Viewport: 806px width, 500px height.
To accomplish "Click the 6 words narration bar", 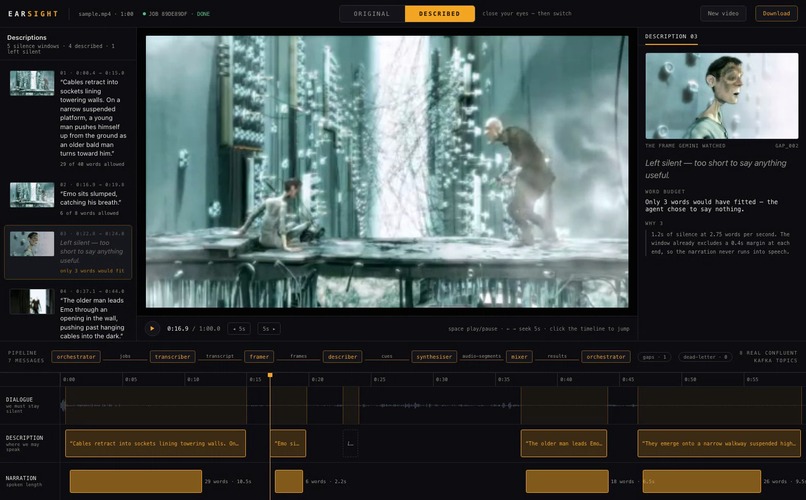I will pyautogui.click(x=289, y=482).
